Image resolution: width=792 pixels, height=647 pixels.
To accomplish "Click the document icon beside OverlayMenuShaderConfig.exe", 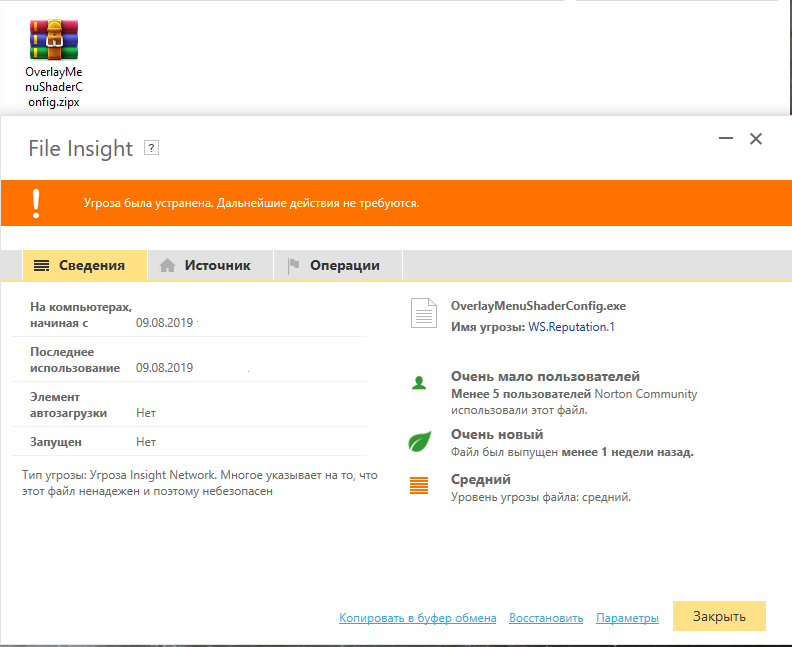I will click(424, 313).
